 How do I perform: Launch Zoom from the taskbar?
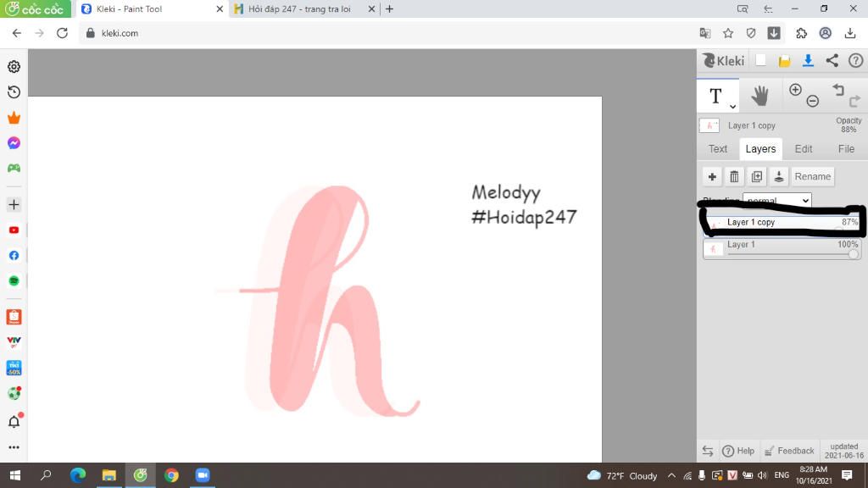(x=203, y=475)
